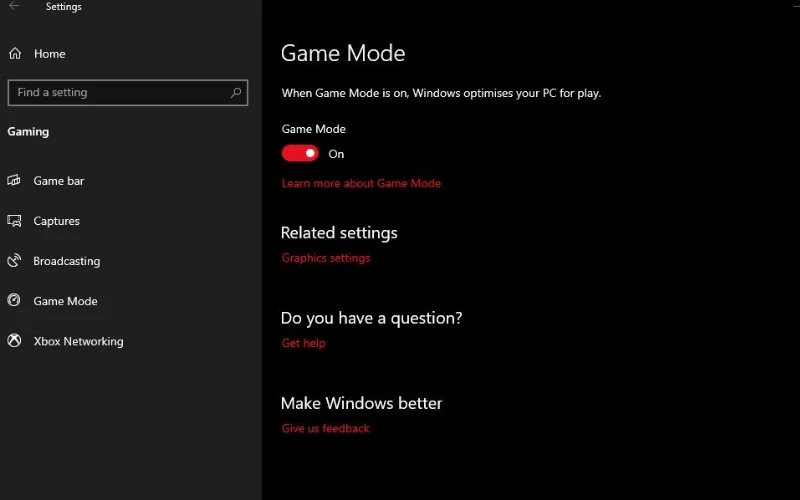800x500 pixels.
Task: Open the Graphics settings link
Action: click(x=326, y=258)
